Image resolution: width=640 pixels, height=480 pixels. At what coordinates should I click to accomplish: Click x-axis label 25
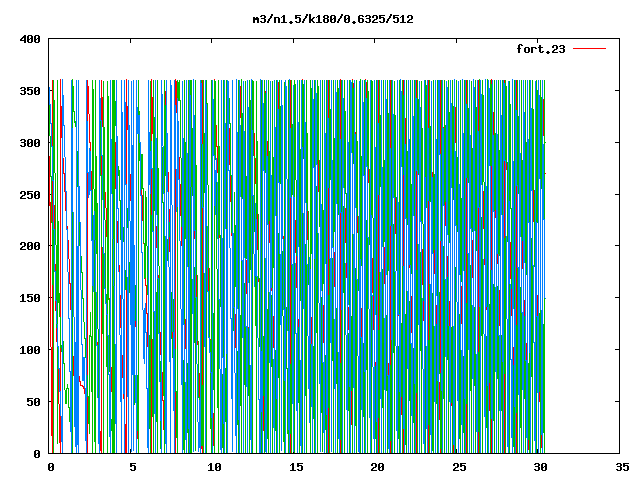[x=459, y=467]
